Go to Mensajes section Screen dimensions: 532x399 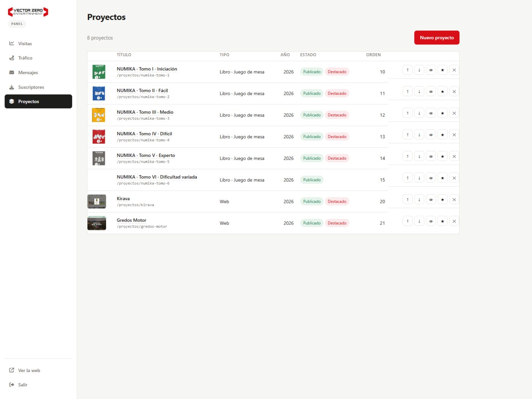click(x=38, y=73)
